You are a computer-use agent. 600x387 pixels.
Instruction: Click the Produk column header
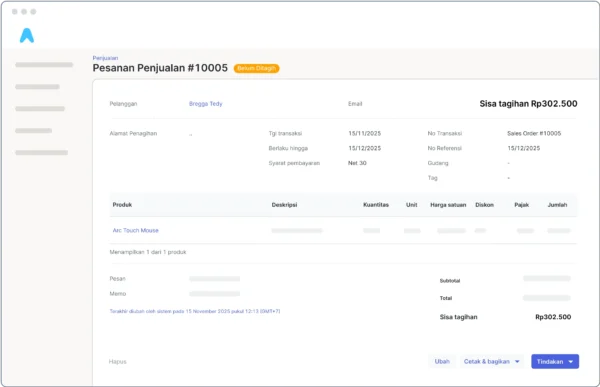pyautogui.click(x=122, y=205)
